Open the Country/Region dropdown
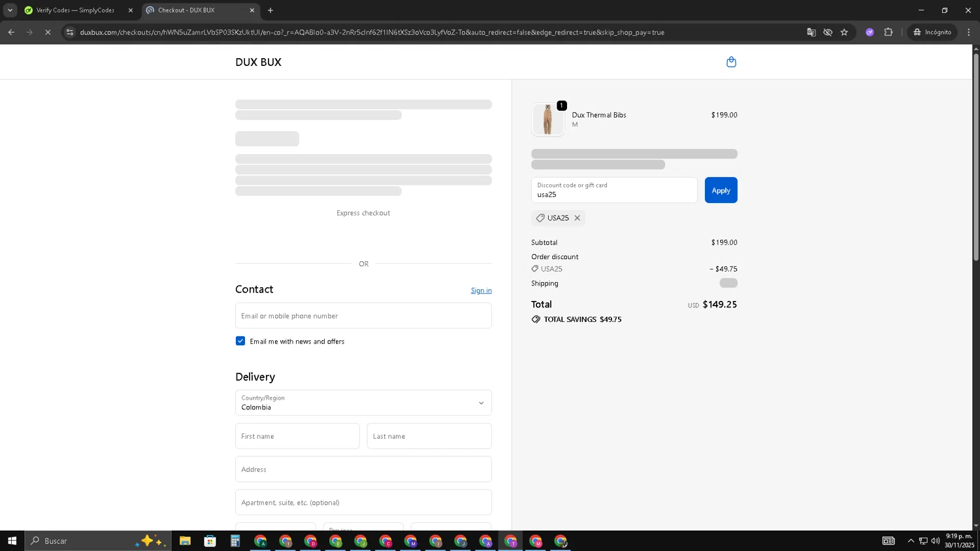The height and width of the screenshot is (551, 980). tap(363, 403)
